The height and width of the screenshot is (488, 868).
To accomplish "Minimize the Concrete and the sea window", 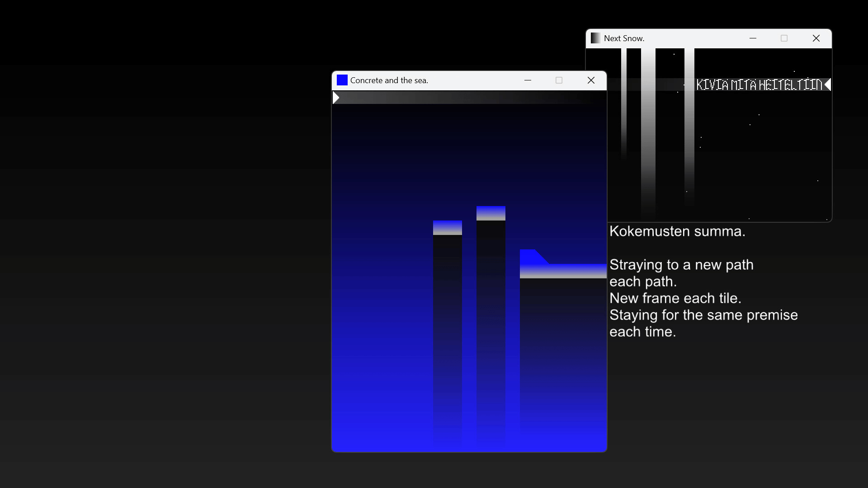I will point(528,80).
